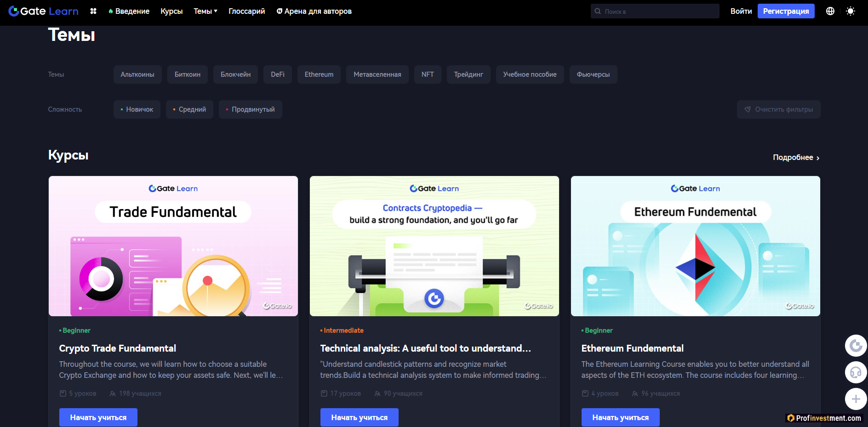868x427 pixels.
Task: Start learning Crypto Trade Fundamental course
Action: click(98, 417)
